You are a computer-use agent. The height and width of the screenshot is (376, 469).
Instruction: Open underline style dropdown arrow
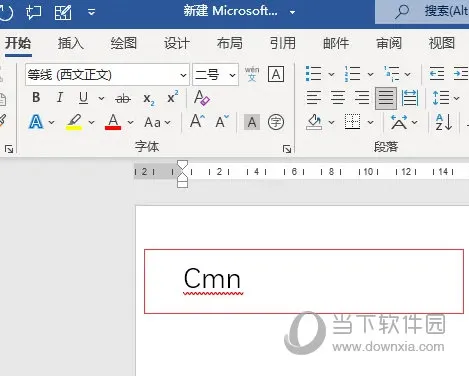[101, 98]
